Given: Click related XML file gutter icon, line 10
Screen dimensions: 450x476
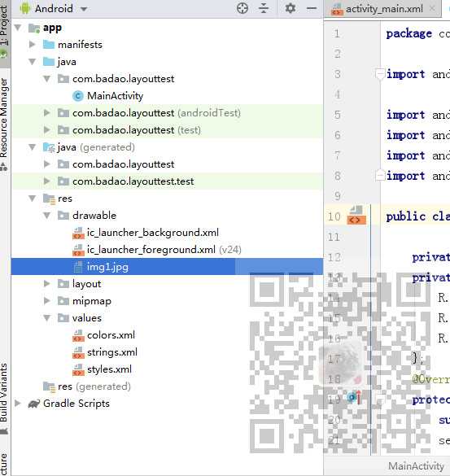Looking at the screenshot, I should tap(356, 216).
